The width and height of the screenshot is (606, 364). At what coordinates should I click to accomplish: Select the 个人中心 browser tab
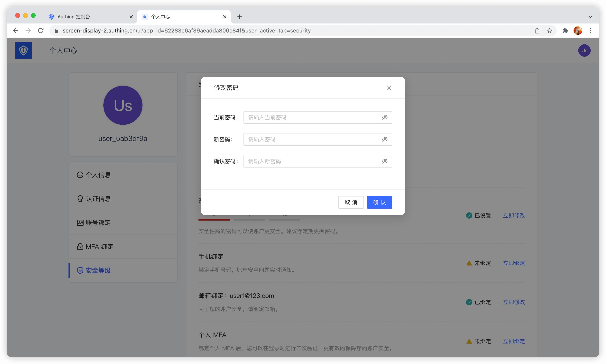[184, 17]
